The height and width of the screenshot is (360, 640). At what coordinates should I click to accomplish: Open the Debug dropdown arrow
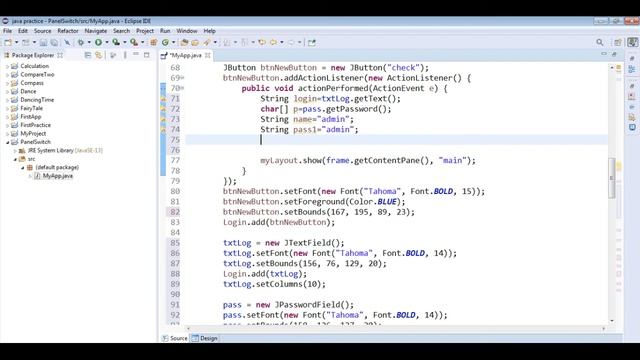point(89,42)
